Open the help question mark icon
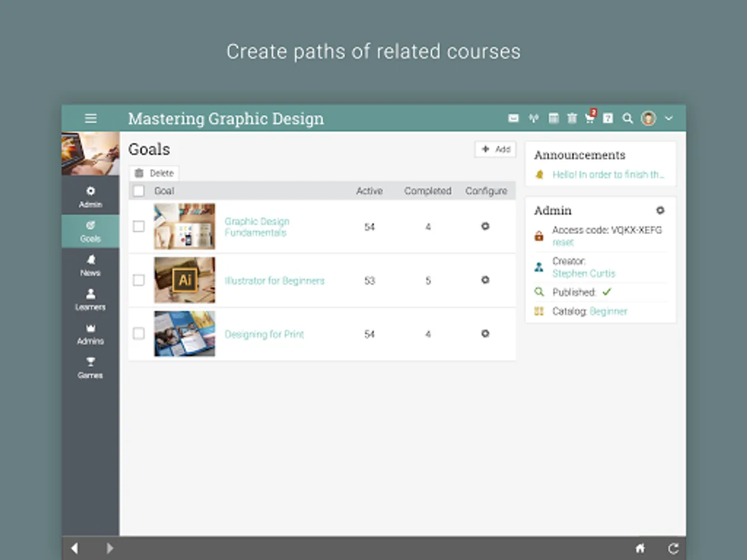The image size is (747, 560). click(608, 118)
